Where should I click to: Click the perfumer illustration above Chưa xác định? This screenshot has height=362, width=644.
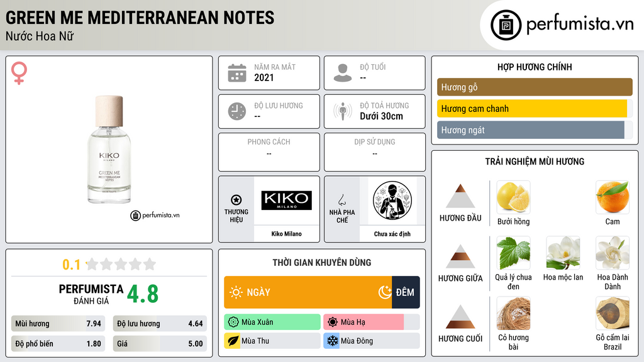point(392,200)
